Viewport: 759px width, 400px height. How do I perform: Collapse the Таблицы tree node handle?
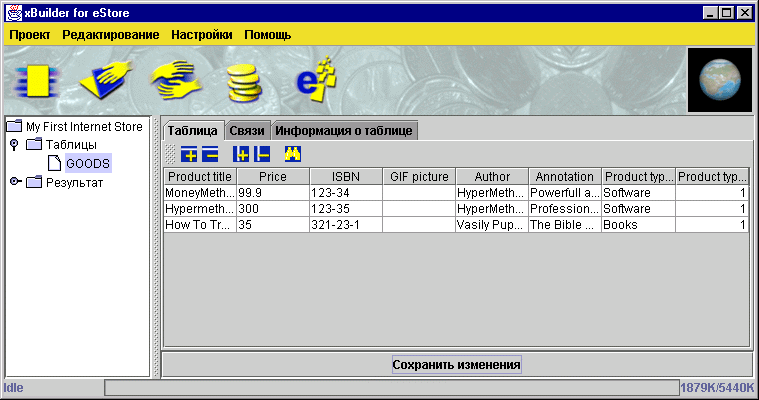15,144
